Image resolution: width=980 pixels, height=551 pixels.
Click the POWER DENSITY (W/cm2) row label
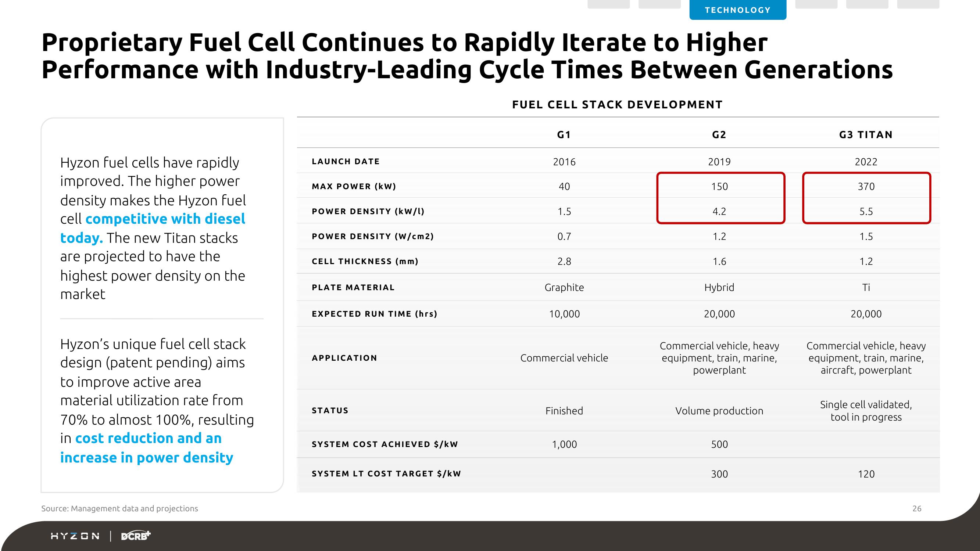click(373, 237)
